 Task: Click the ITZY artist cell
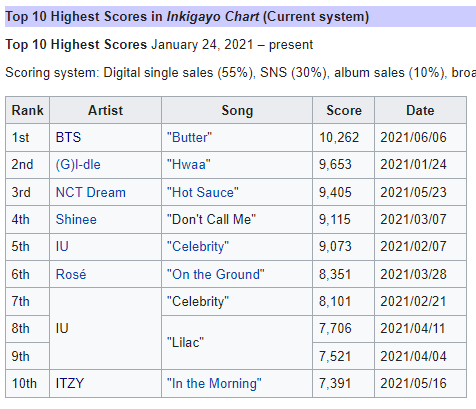105,383
